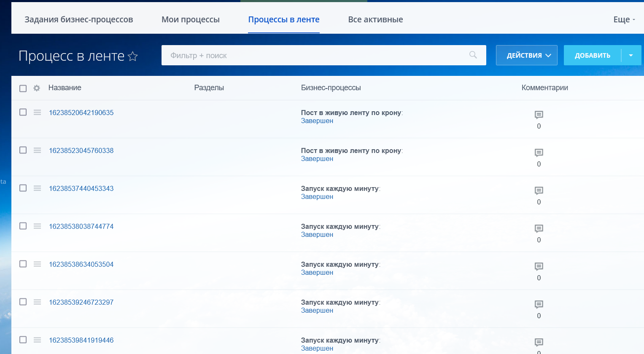Switch to Задания бизнес-процессов tab

tap(79, 19)
